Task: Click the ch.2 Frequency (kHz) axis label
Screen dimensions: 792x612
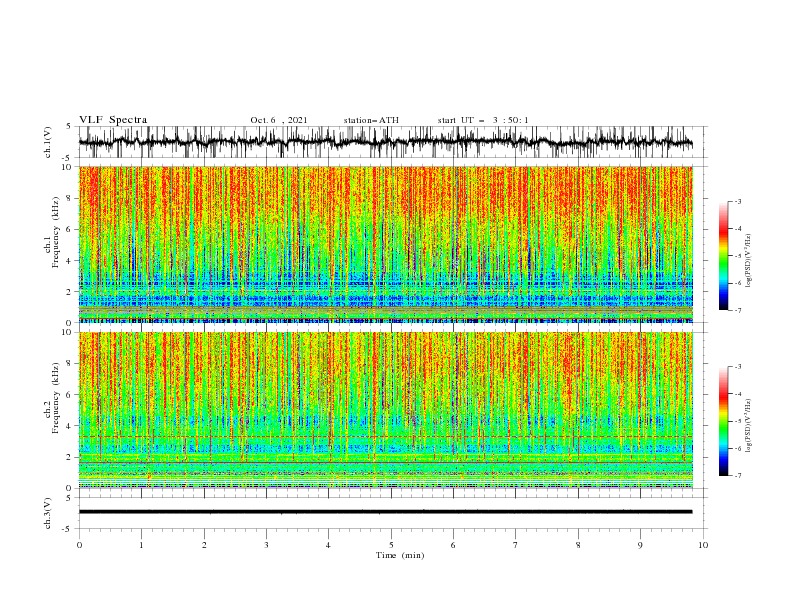Action: point(52,397)
